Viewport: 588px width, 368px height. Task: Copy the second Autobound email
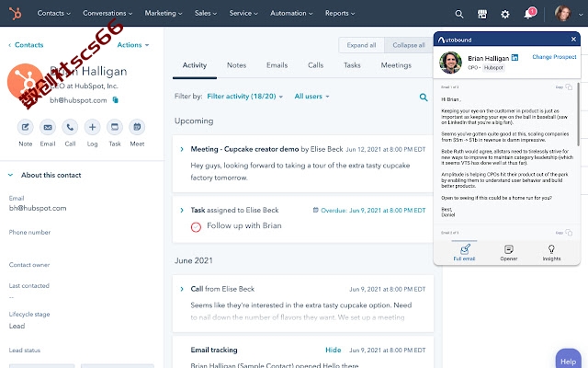569,233
